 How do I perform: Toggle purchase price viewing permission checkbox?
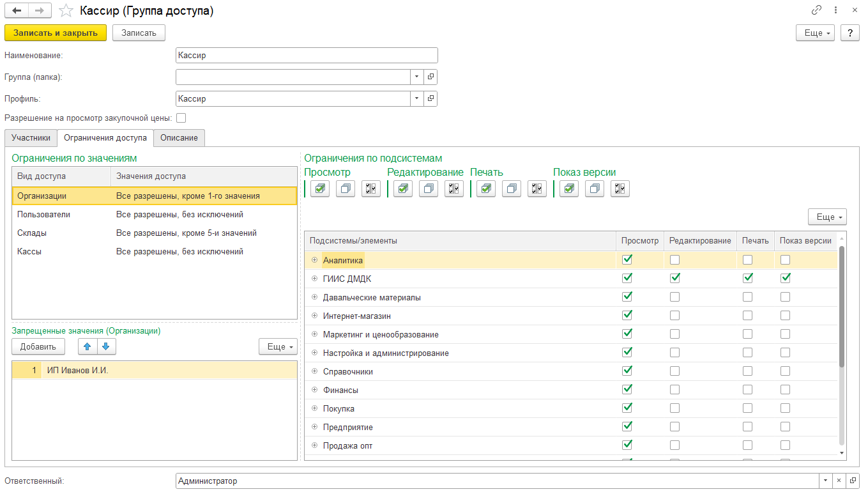point(181,118)
